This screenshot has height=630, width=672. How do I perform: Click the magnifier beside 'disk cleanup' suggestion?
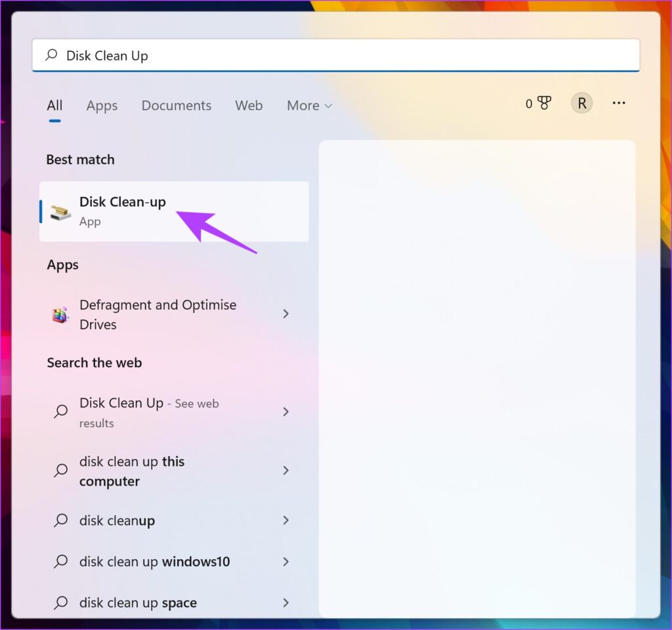click(x=60, y=520)
